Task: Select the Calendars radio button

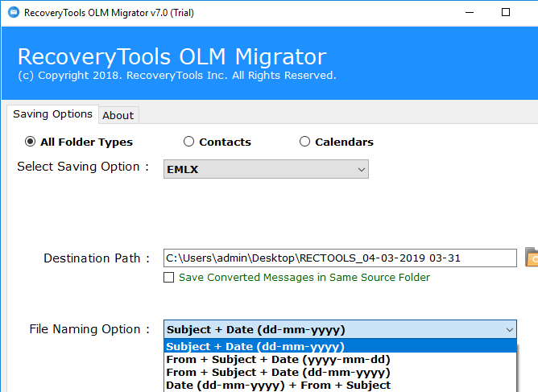Action: click(304, 142)
